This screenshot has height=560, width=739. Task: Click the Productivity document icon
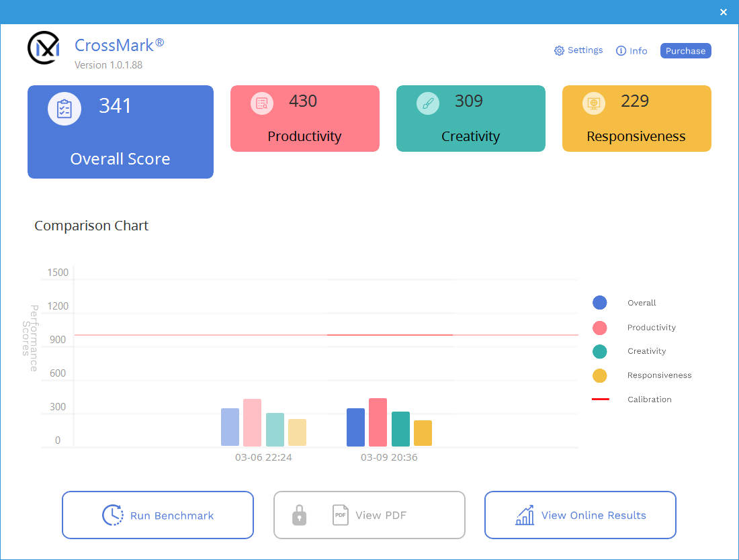pos(262,103)
